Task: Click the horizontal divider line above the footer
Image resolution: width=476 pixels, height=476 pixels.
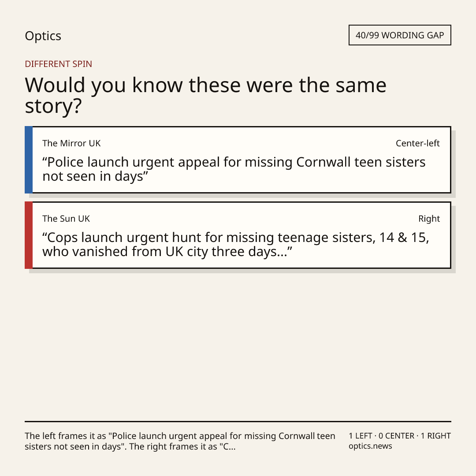Action: (x=238, y=421)
